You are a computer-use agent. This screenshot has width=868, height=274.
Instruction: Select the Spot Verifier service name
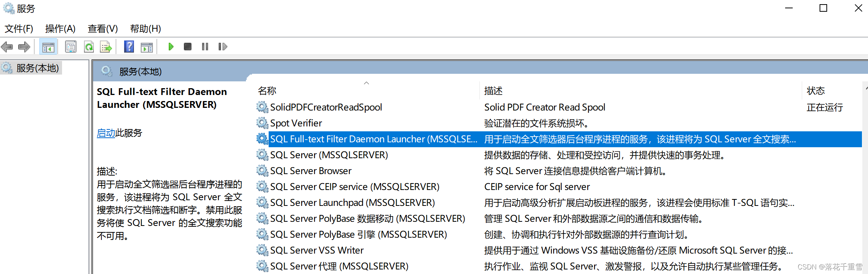(x=296, y=123)
